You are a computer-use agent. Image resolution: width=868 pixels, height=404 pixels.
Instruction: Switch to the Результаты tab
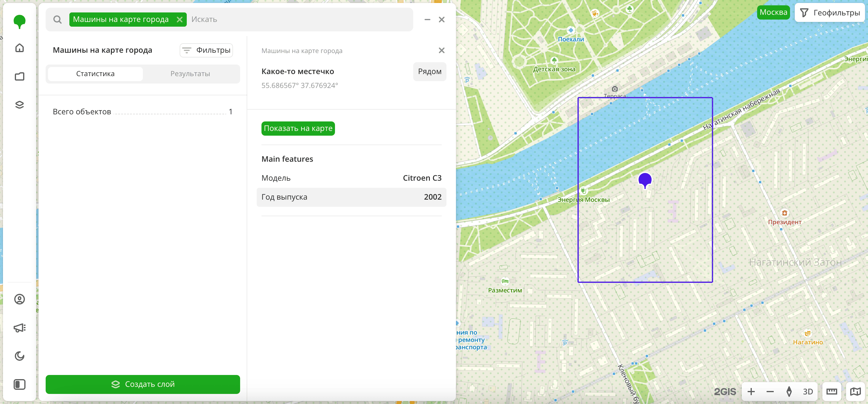coord(190,74)
